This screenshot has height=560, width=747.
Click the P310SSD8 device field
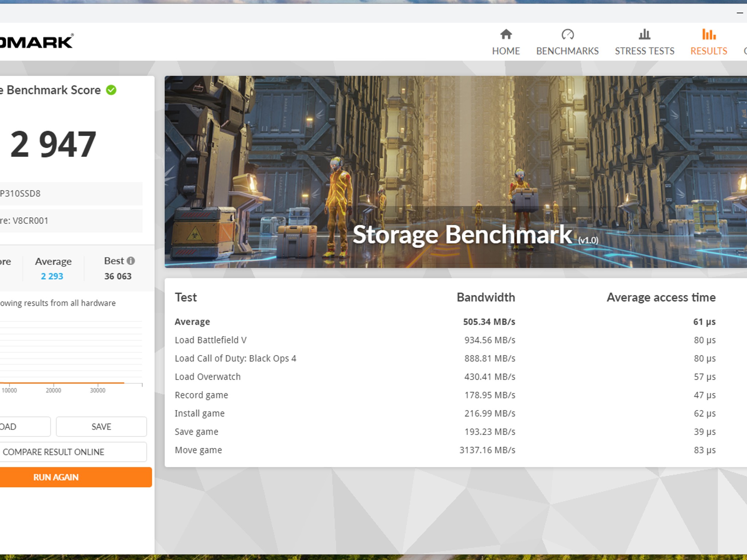point(71,194)
